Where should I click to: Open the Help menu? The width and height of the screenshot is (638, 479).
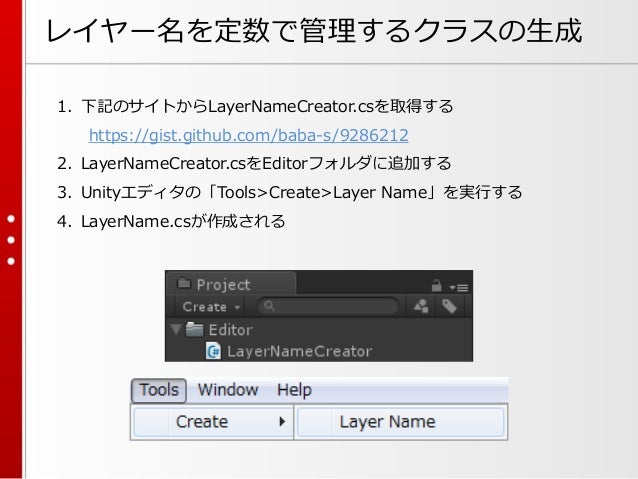pos(294,390)
